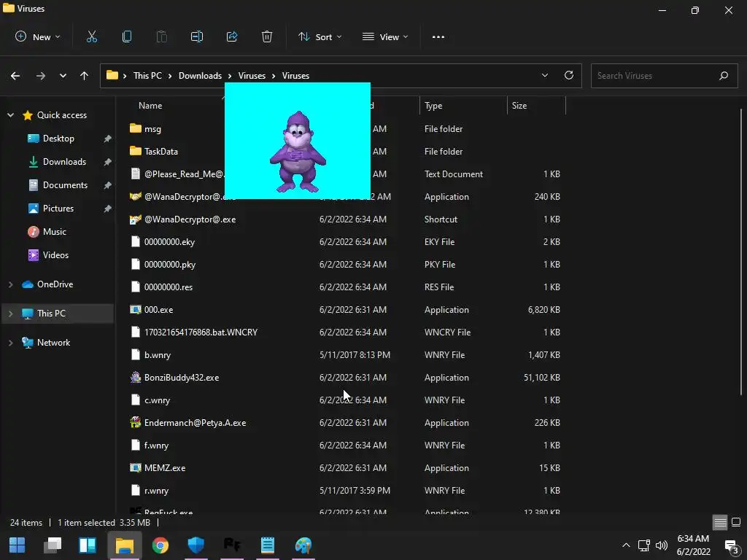This screenshot has width=747, height=560.
Task: Select the msg folder
Action: click(x=152, y=128)
